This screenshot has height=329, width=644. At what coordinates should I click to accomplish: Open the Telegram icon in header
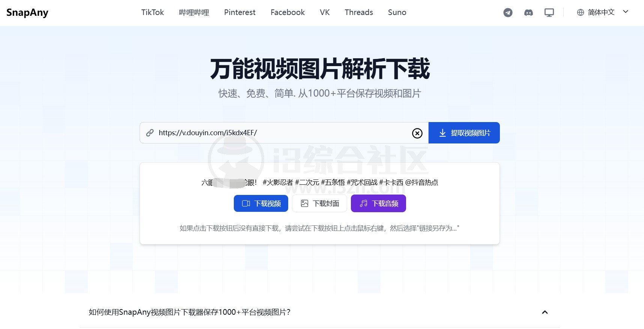pyautogui.click(x=508, y=13)
